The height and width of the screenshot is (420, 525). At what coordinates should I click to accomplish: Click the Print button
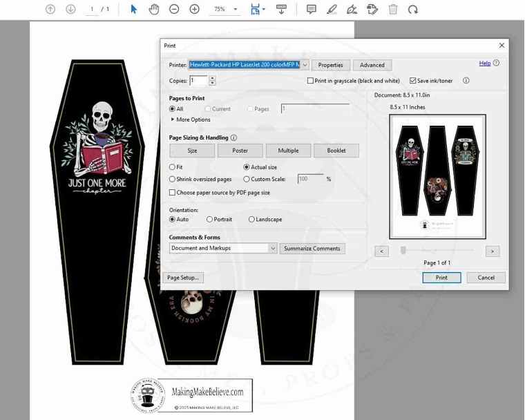coord(441,278)
